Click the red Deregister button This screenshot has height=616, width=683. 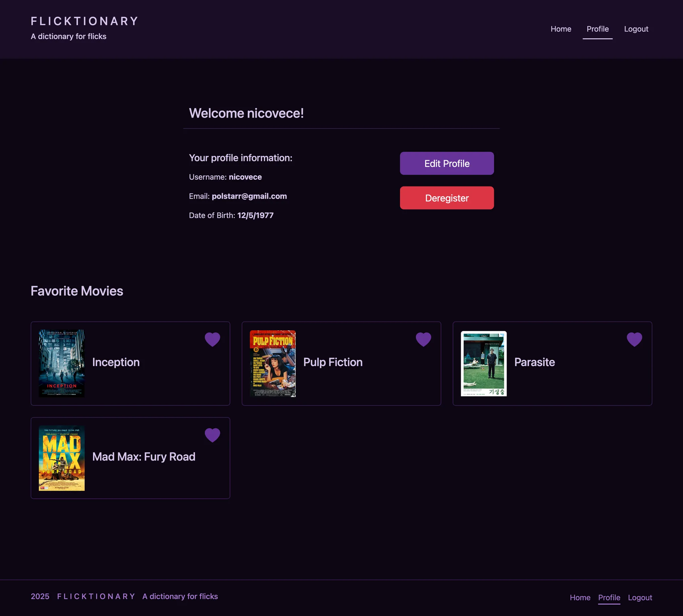(x=447, y=198)
